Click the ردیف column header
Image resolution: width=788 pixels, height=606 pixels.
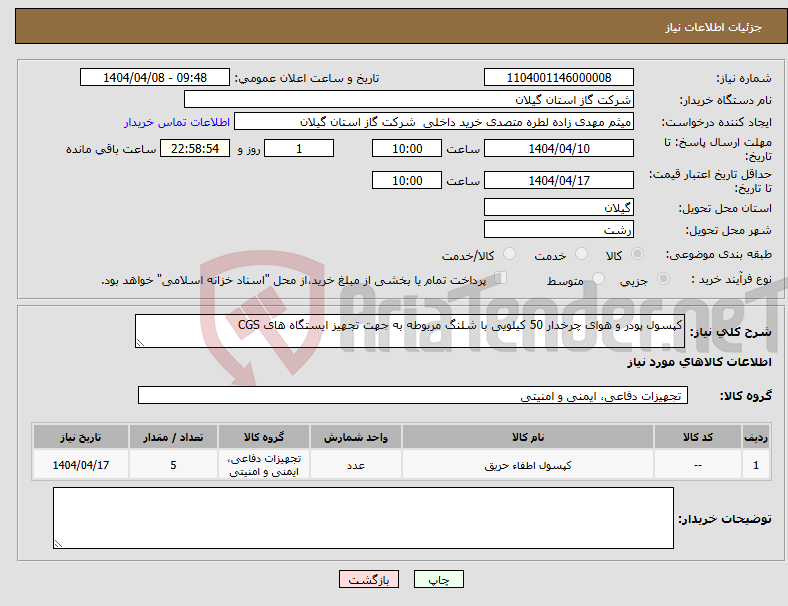coord(755,437)
